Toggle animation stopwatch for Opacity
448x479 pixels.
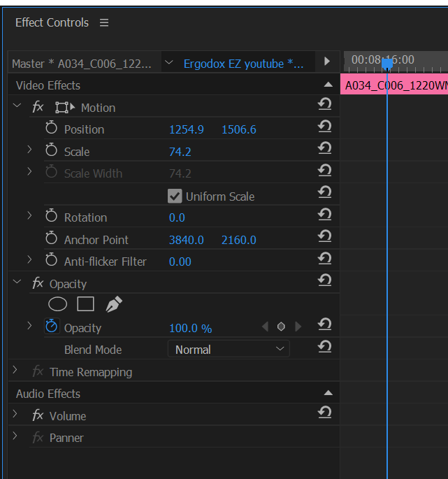click(x=51, y=327)
